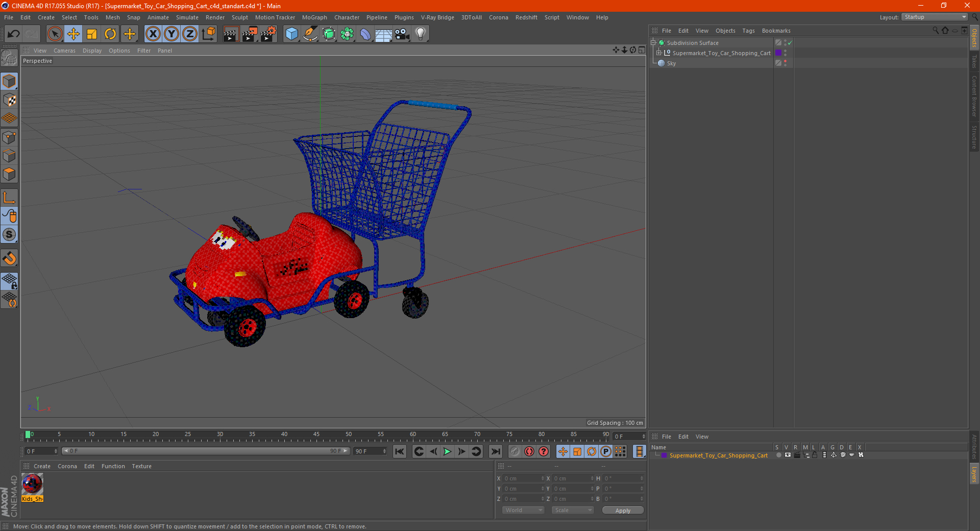The width and height of the screenshot is (980, 531).
Task: Open the Content Browser vertical tab
Action: pos(974,96)
